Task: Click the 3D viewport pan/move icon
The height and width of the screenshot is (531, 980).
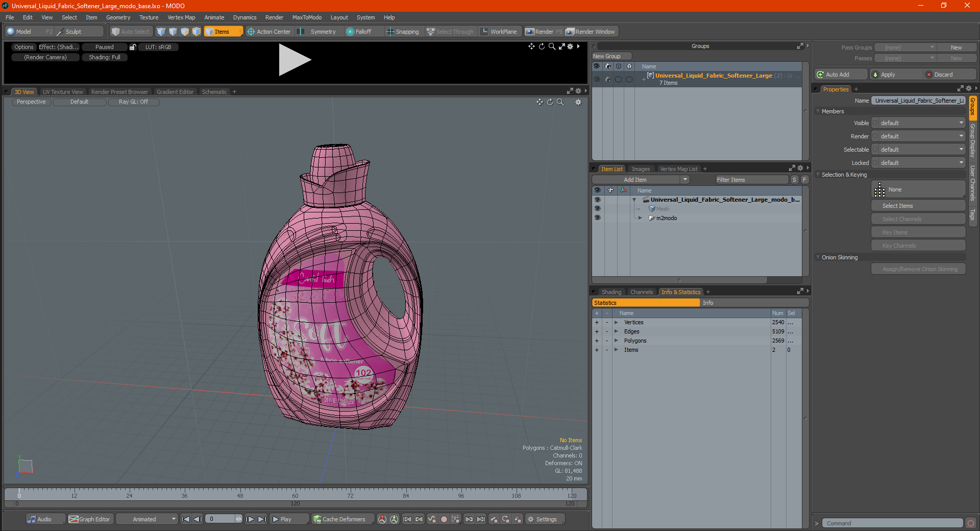Action: pyautogui.click(x=540, y=102)
